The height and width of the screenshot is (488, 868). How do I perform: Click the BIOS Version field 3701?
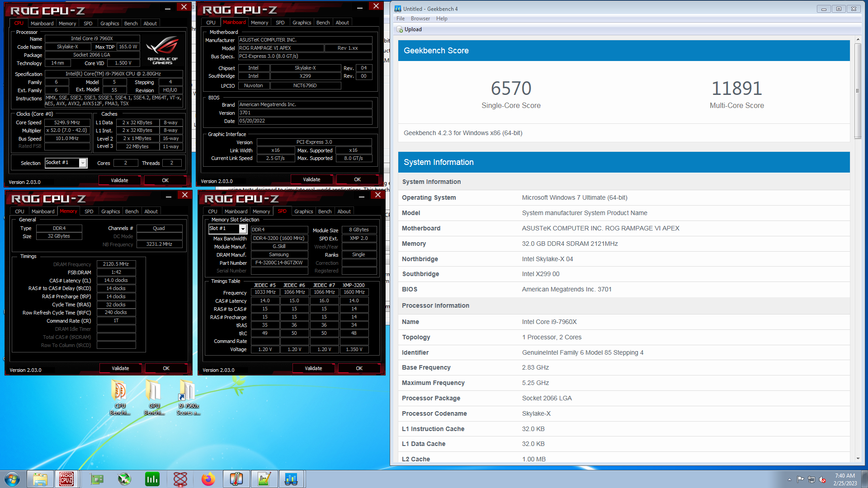coord(305,113)
